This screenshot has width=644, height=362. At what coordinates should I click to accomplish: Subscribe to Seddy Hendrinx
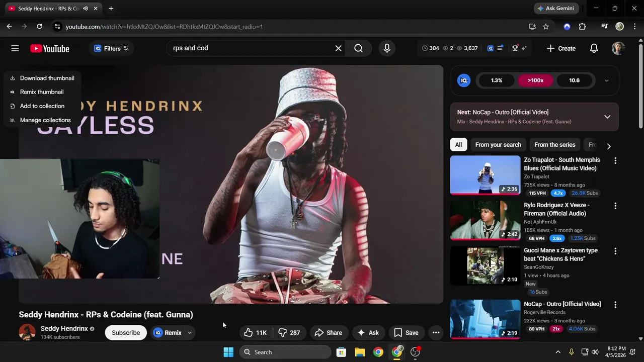tap(126, 332)
